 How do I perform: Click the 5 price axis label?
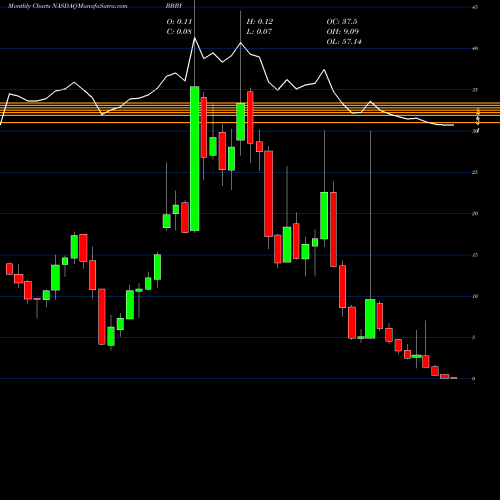[474, 337]
